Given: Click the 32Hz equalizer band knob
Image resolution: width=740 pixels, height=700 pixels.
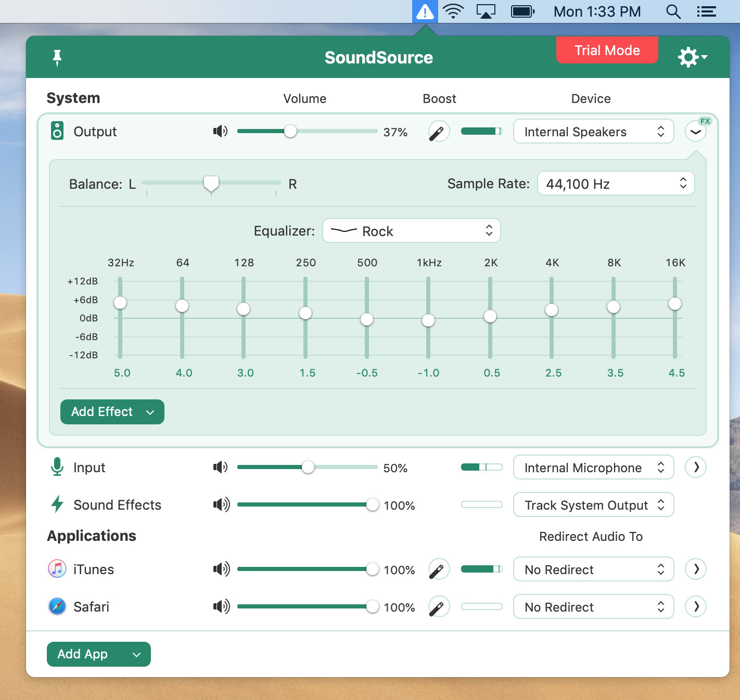Looking at the screenshot, I should point(120,303).
